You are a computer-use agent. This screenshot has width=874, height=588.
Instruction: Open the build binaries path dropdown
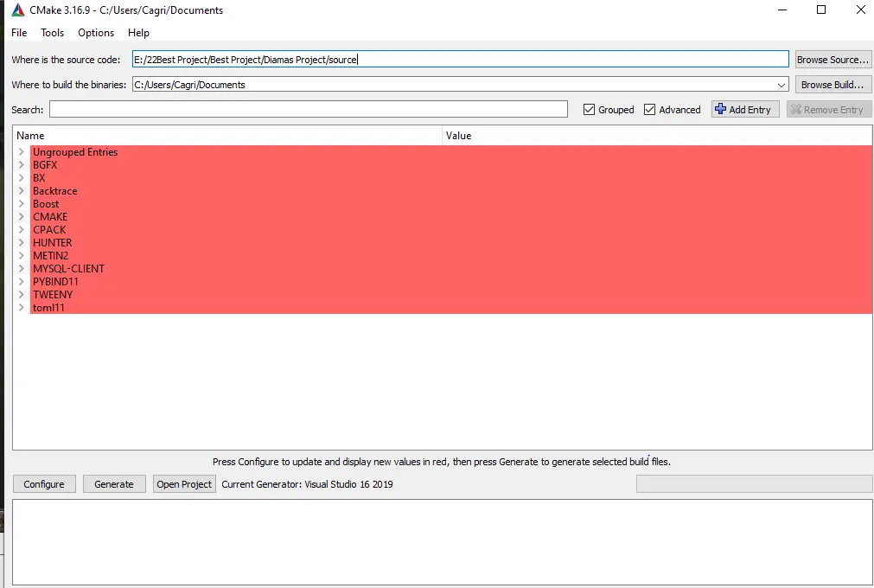click(x=781, y=85)
